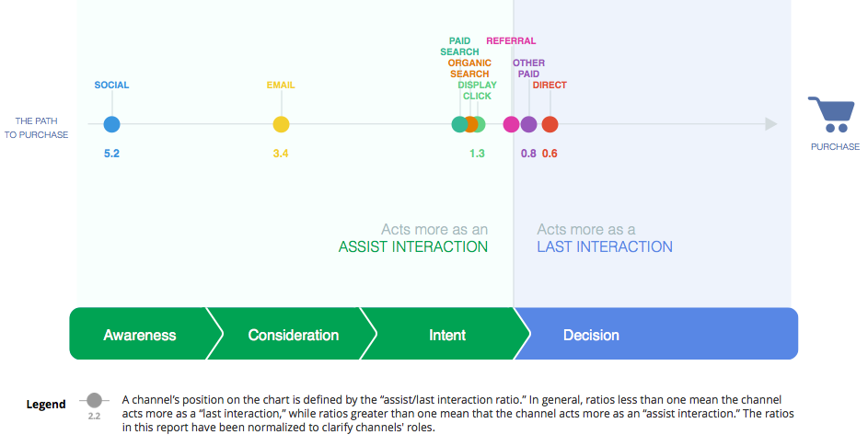Screen dimensions: 868x446
Task: Click the Email ratio value 3.4
Action: [281, 154]
